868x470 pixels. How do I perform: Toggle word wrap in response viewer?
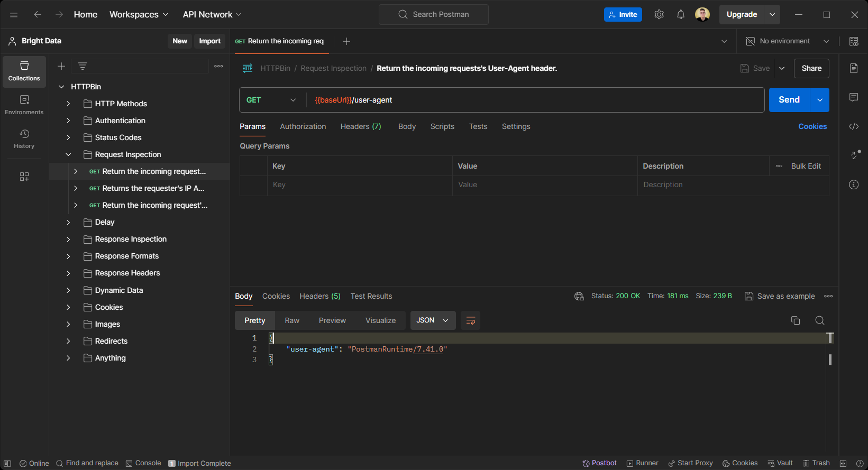pyautogui.click(x=470, y=320)
